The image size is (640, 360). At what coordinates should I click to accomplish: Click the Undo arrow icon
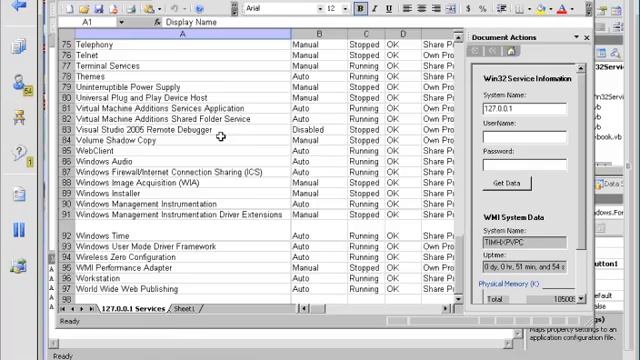(175, 9)
